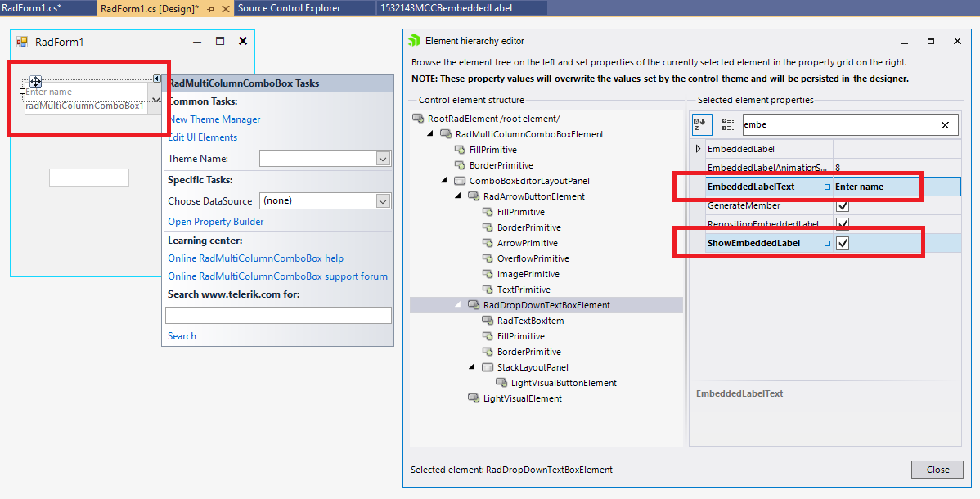Screen dimensions: 980x499
Task: Expand the EmbeddedLabel property
Action: tap(698, 149)
